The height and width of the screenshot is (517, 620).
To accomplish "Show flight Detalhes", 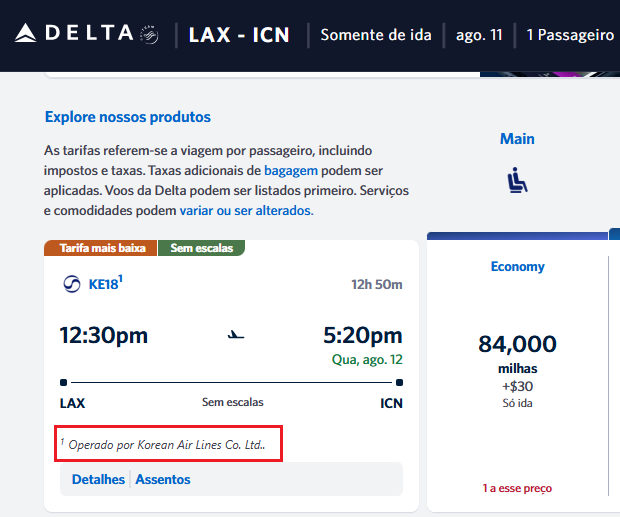I will click(98, 479).
